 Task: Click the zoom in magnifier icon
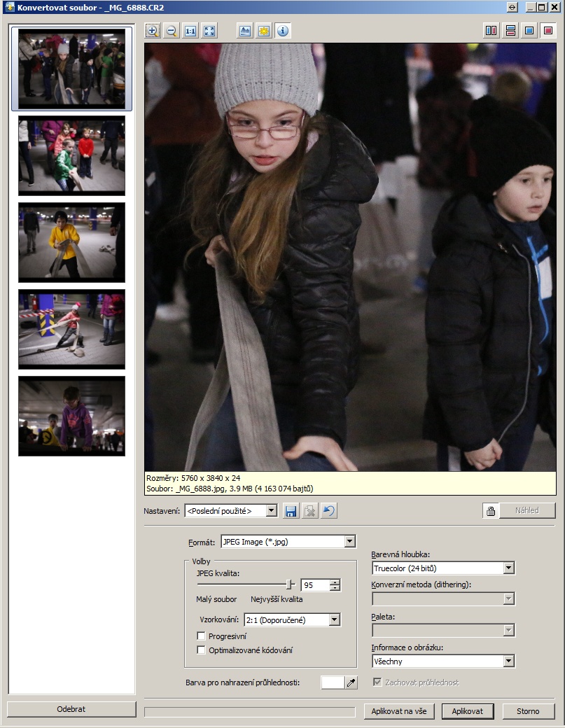click(153, 31)
